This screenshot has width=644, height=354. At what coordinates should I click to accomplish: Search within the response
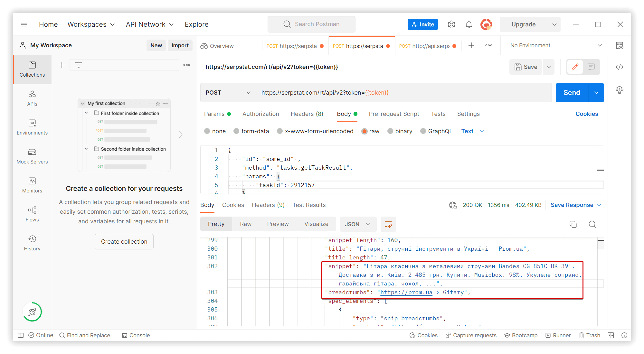coord(592,224)
